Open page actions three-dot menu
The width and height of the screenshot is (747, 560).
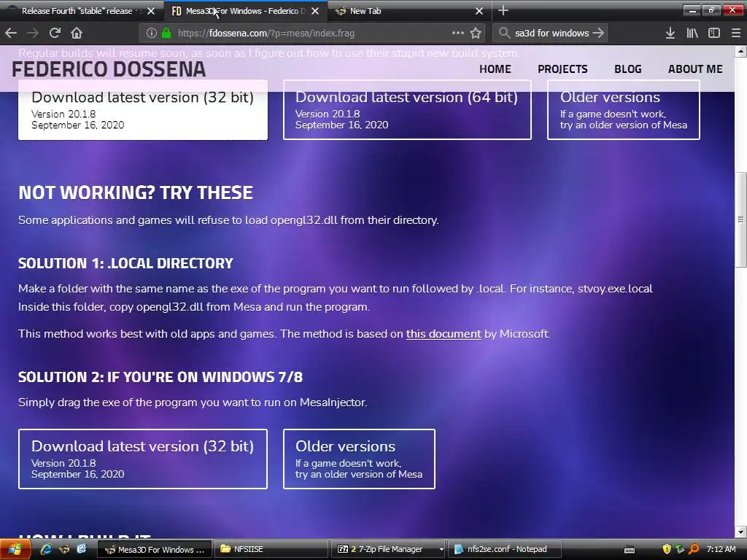(458, 33)
